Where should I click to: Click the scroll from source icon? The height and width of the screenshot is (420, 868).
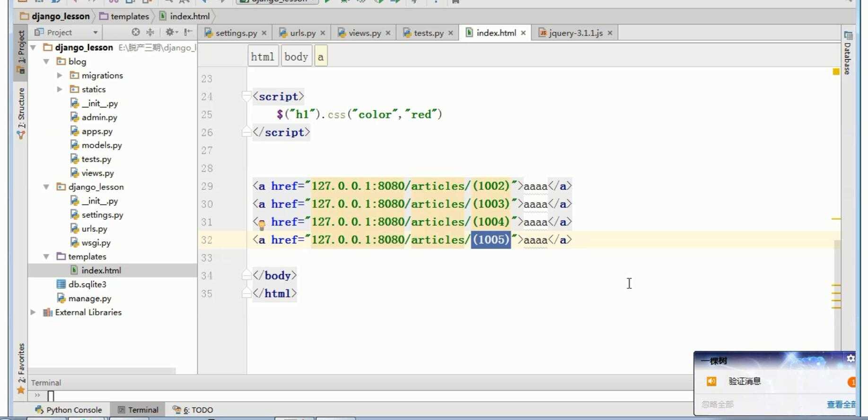pos(136,32)
